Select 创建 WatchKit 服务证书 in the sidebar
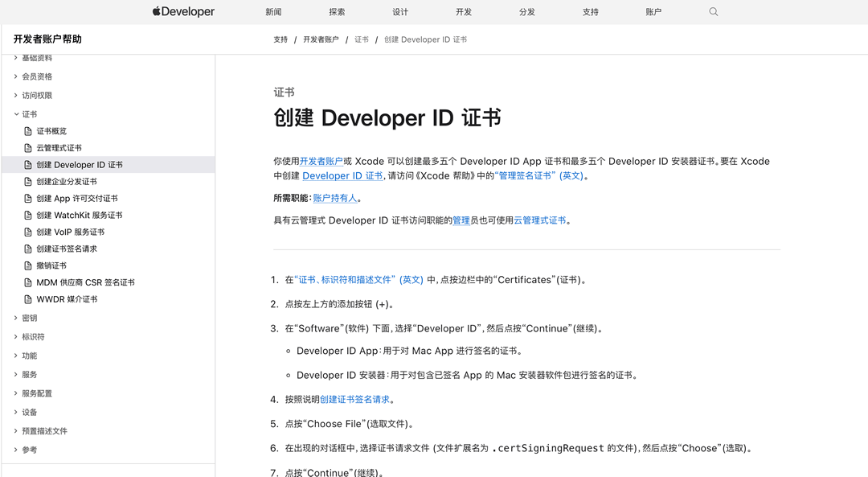Screen dimensions: 868x477 (79, 215)
